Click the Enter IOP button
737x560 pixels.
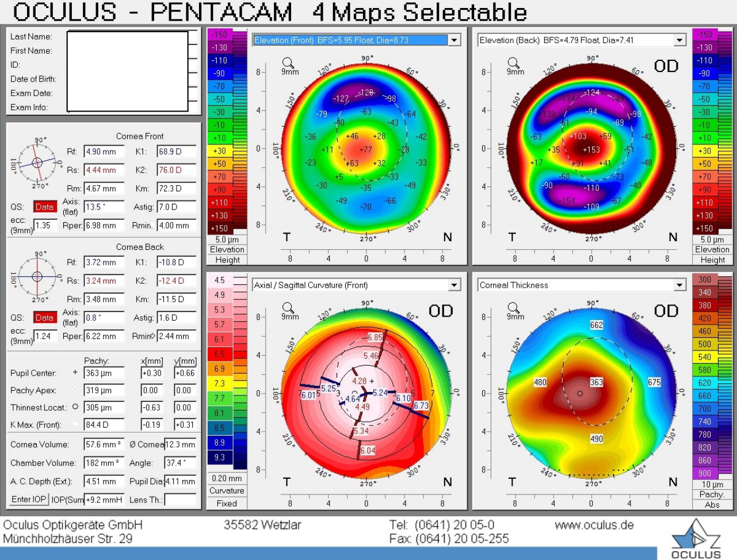coord(29,499)
